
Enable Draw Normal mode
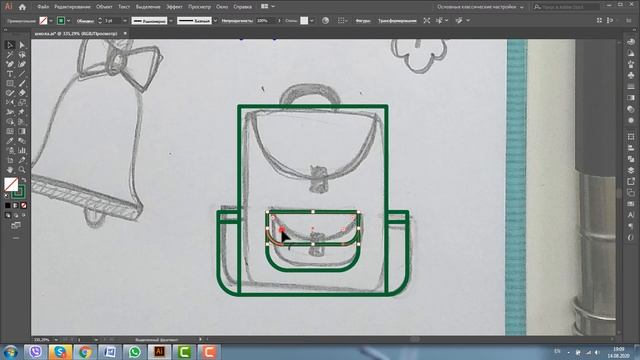pyautogui.click(x=8, y=215)
